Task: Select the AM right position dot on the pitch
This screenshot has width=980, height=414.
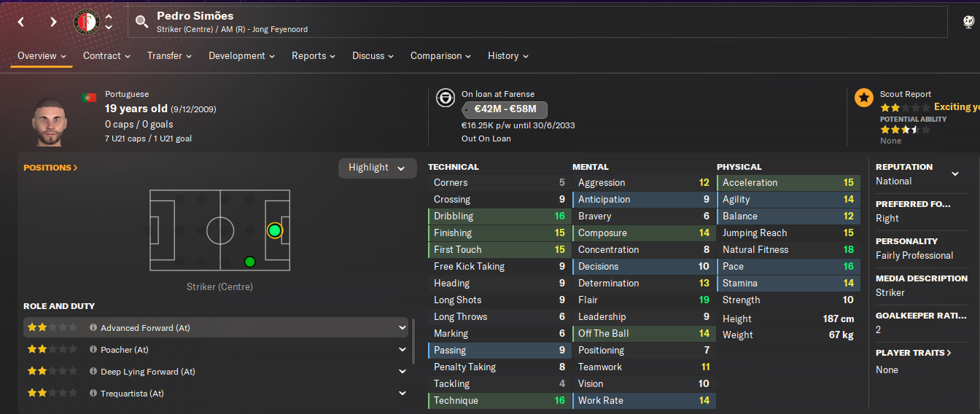Action: (250, 262)
